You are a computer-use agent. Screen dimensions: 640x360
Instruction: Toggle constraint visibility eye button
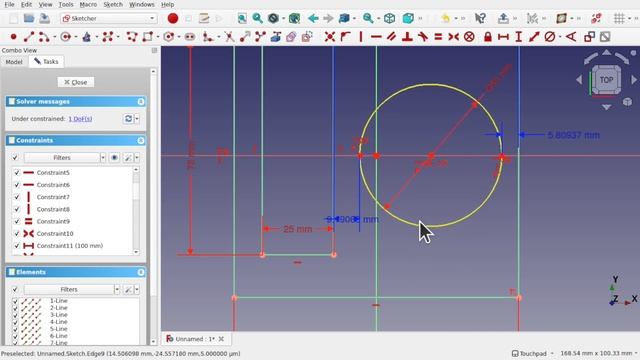coord(114,158)
